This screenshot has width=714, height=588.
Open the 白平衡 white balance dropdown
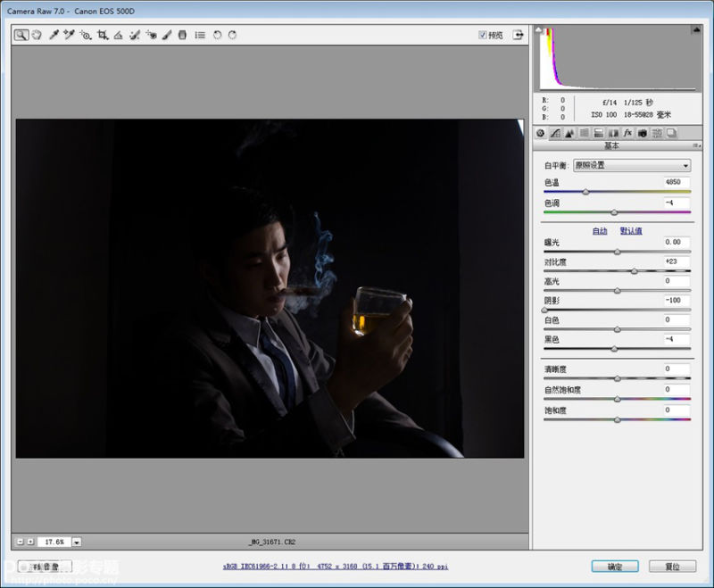(x=632, y=166)
